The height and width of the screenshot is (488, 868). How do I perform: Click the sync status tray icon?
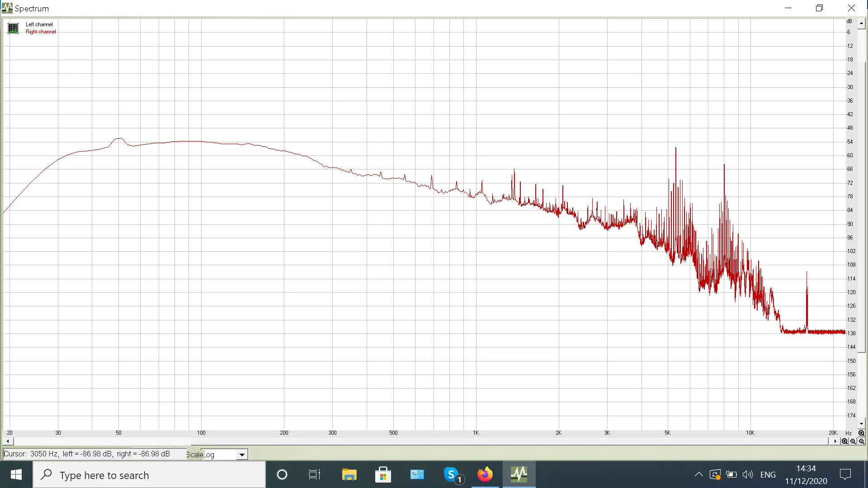click(x=715, y=474)
